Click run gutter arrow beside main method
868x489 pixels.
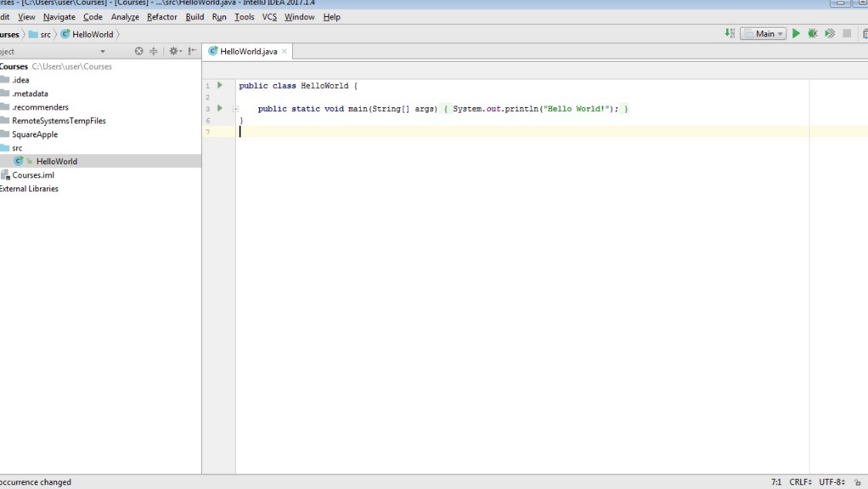[220, 109]
